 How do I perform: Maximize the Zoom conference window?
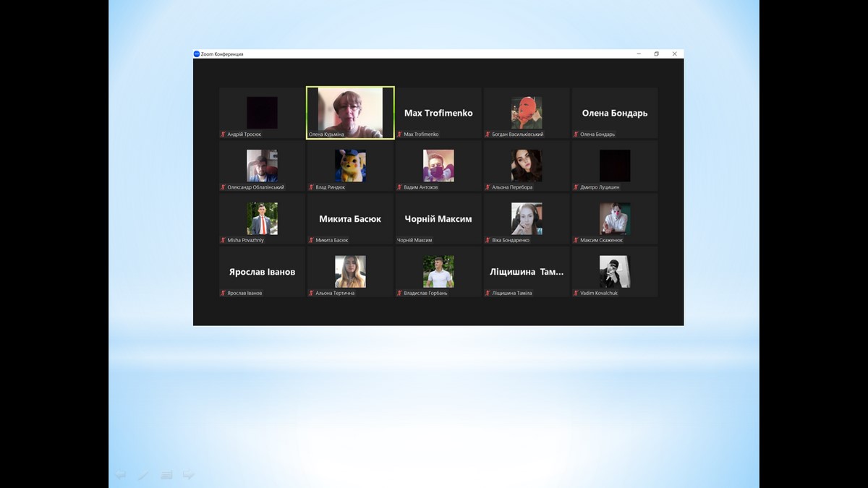pyautogui.click(x=657, y=54)
